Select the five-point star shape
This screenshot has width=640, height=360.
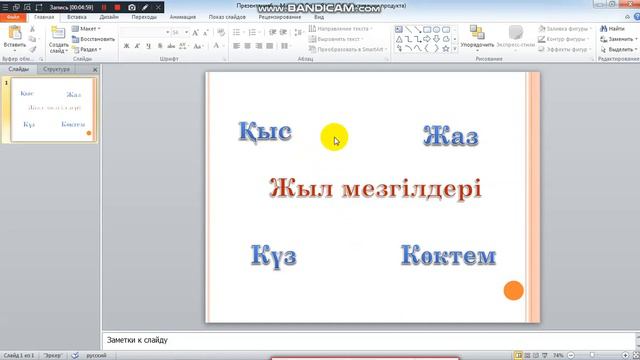pyautogui.click(x=446, y=49)
